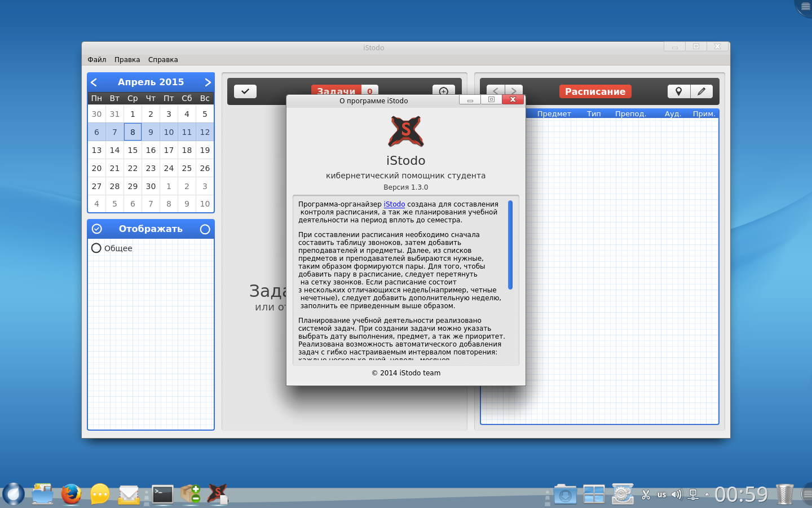Click the Ауд. column header
Image resolution: width=812 pixels, height=508 pixels.
coord(673,113)
